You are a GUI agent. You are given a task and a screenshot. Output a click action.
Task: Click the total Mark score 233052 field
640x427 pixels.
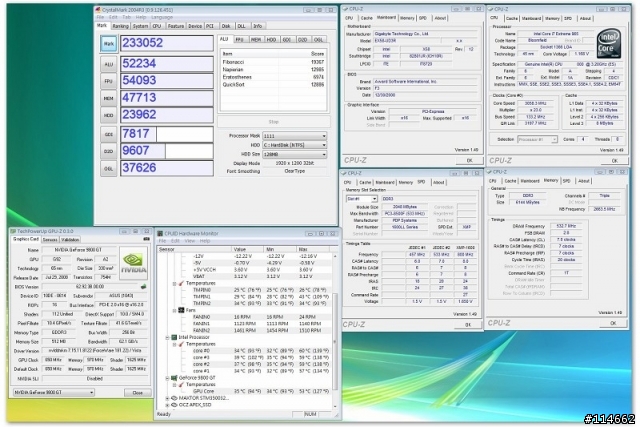(167, 43)
